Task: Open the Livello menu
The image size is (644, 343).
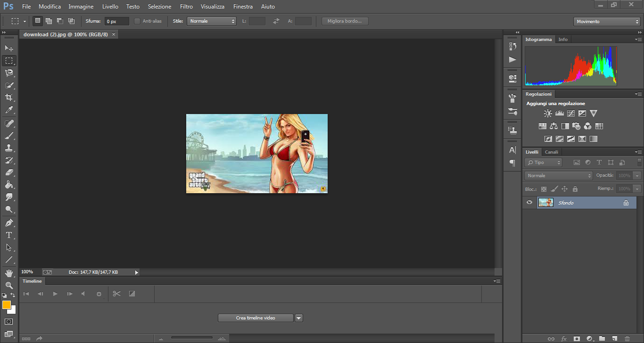Action: [x=110, y=7]
